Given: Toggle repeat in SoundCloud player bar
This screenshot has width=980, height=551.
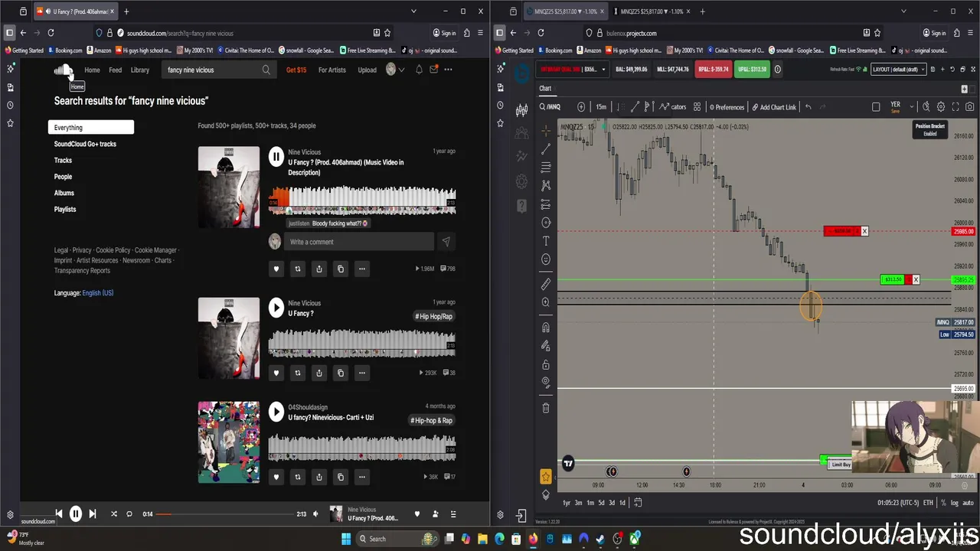Looking at the screenshot, I should pyautogui.click(x=129, y=514).
